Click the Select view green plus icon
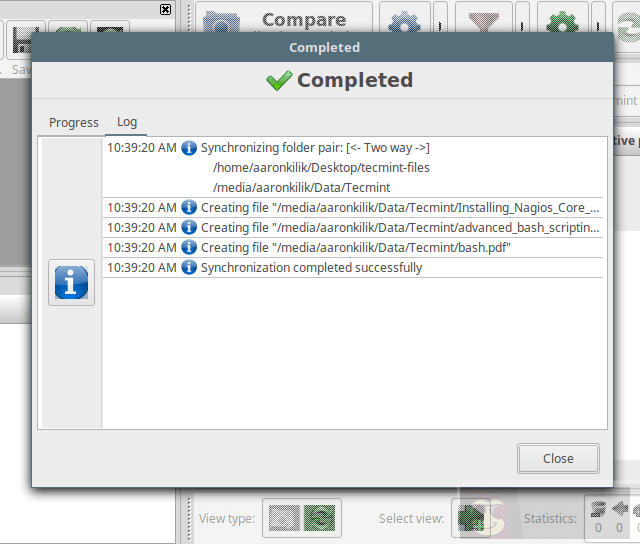640x544 pixels. point(470,518)
